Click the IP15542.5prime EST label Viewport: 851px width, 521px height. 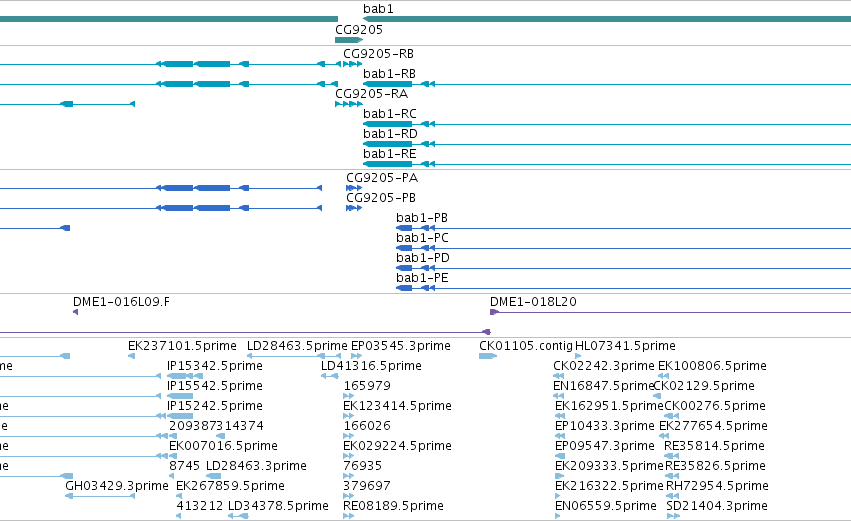click(x=215, y=386)
